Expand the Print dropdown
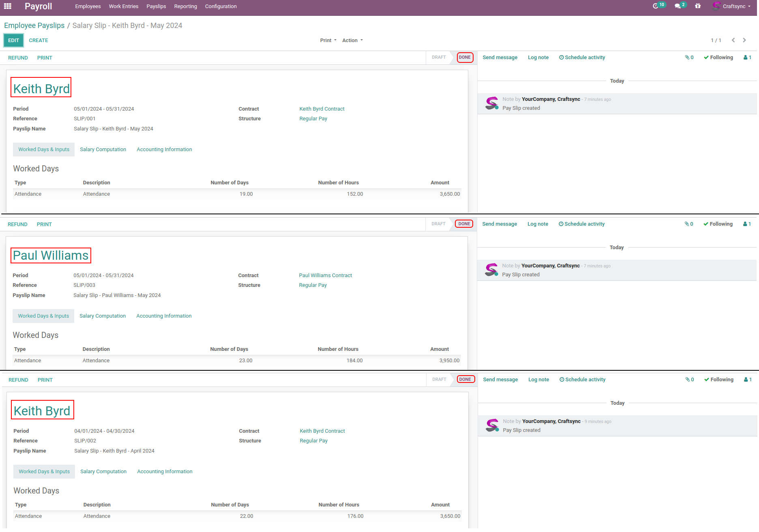 pyautogui.click(x=328, y=41)
